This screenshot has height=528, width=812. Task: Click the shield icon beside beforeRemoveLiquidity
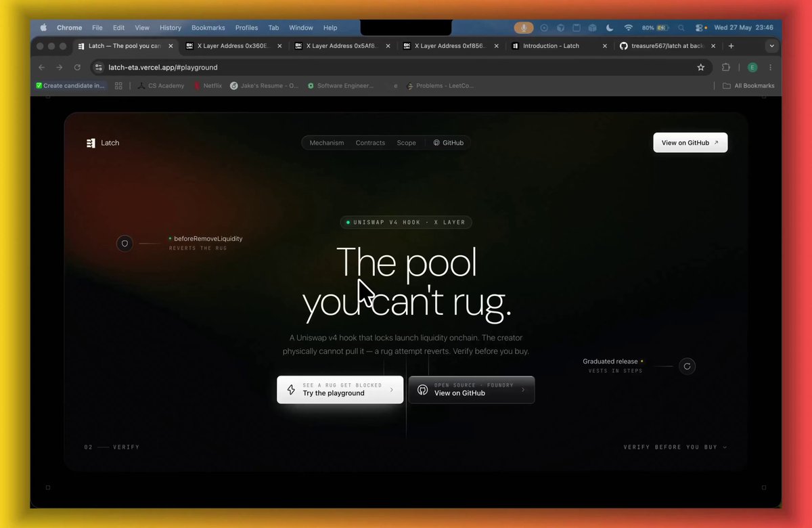(x=125, y=244)
